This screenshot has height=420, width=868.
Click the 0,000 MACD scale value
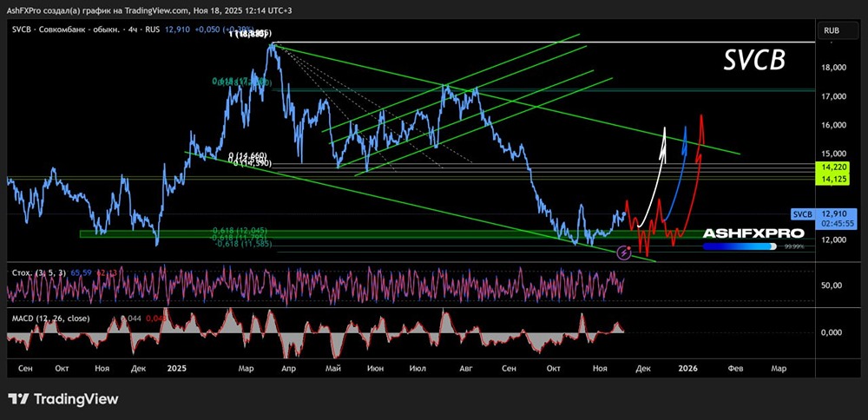[x=832, y=332]
